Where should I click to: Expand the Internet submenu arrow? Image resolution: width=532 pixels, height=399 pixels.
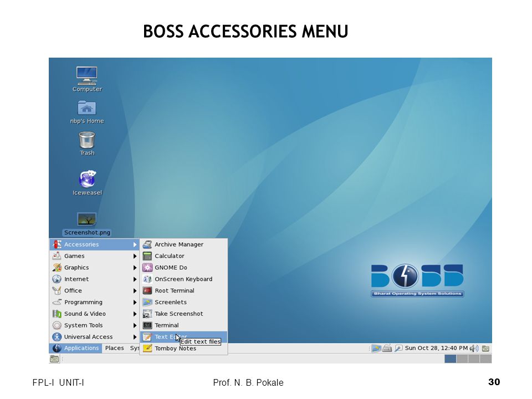pos(135,279)
